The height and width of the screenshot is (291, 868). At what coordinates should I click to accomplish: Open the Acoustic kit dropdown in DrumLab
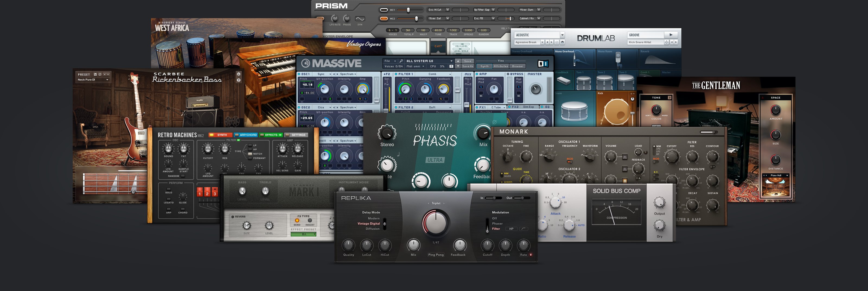562,35
